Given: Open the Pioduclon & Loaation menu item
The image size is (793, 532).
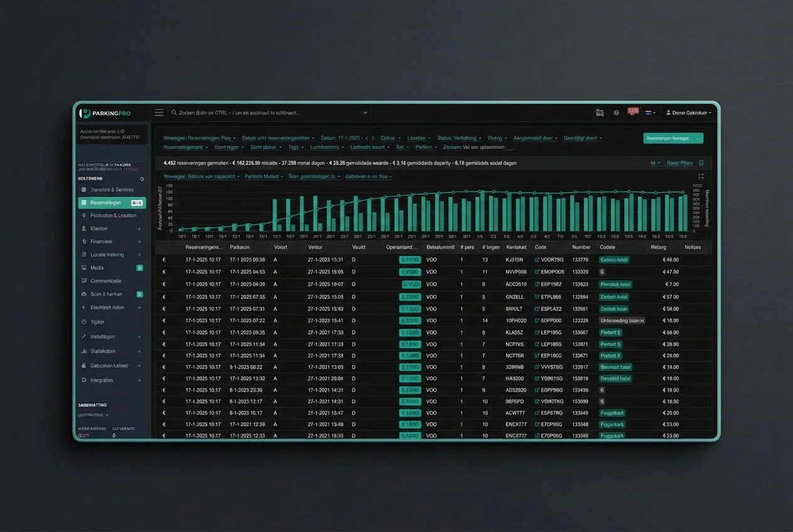Looking at the screenshot, I should pyautogui.click(x=112, y=215).
